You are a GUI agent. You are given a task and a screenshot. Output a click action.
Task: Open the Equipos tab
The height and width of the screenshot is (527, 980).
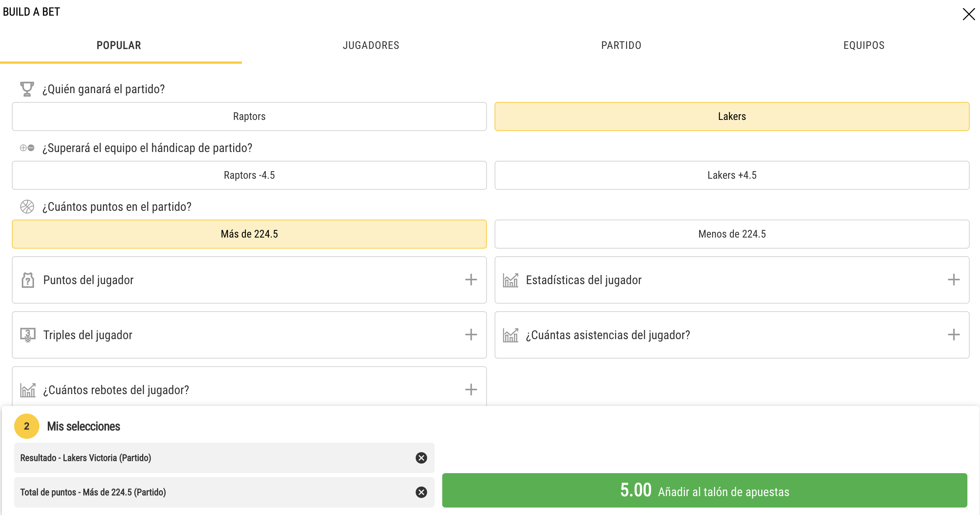pos(864,45)
